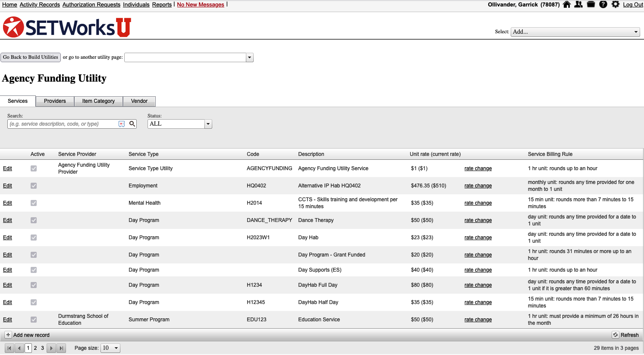Toggle Active checkbox for Agency Funding Utility Service
This screenshot has width=644, height=355.
tap(34, 168)
